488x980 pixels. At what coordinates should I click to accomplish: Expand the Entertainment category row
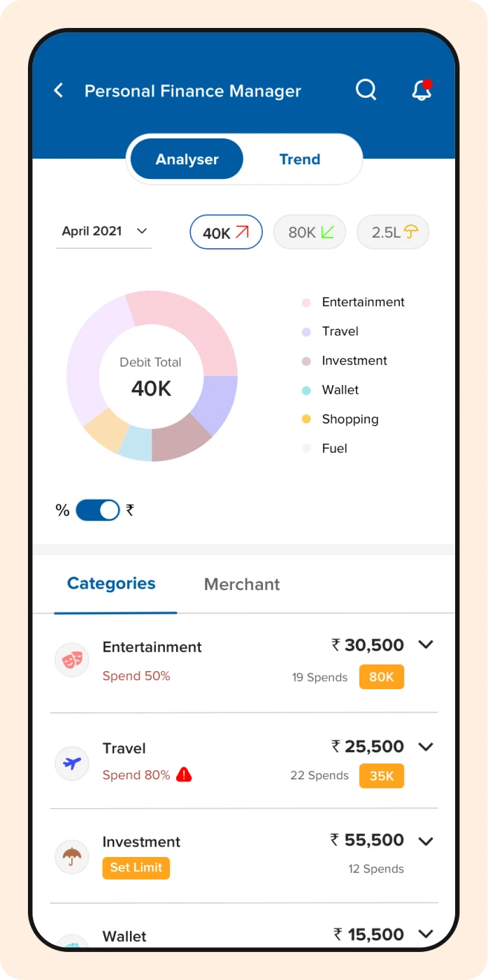click(x=426, y=644)
